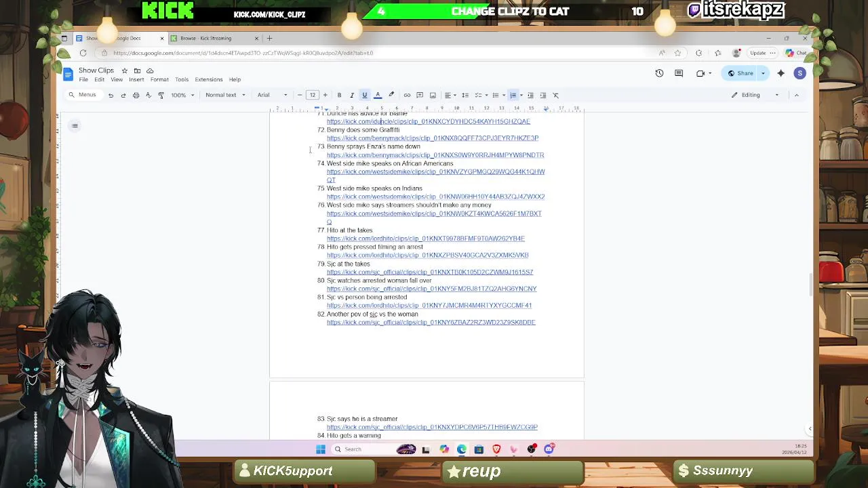Open the File menu

click(83, 80)
